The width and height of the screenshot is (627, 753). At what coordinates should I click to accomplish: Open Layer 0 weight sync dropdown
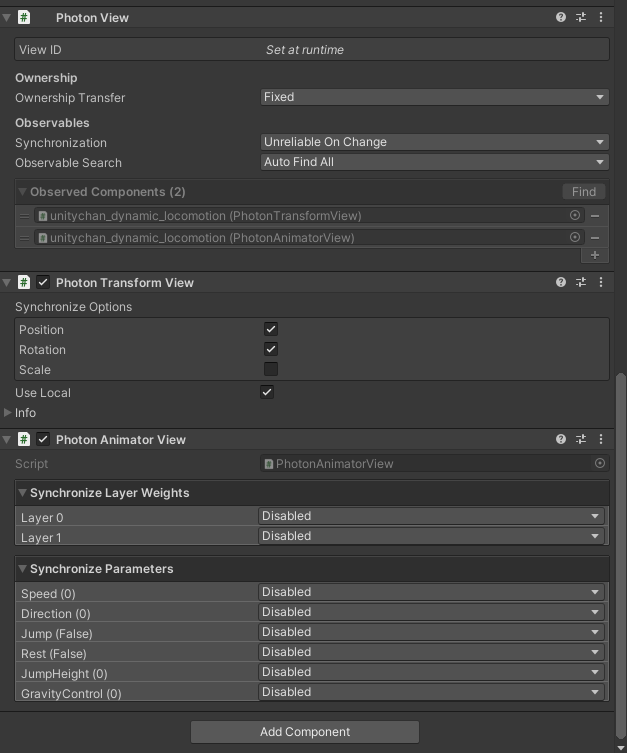tap(431, 516)
